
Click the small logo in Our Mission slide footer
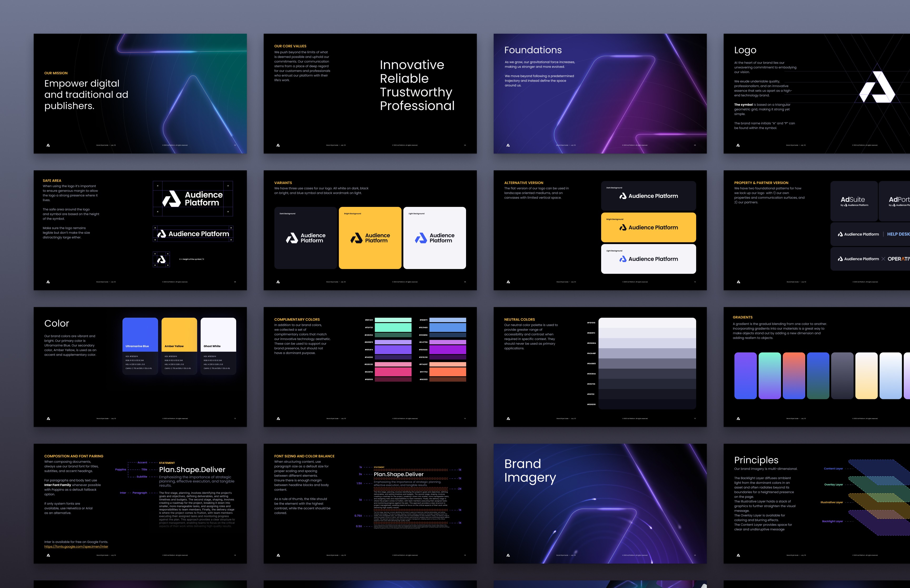click(48, 145)
